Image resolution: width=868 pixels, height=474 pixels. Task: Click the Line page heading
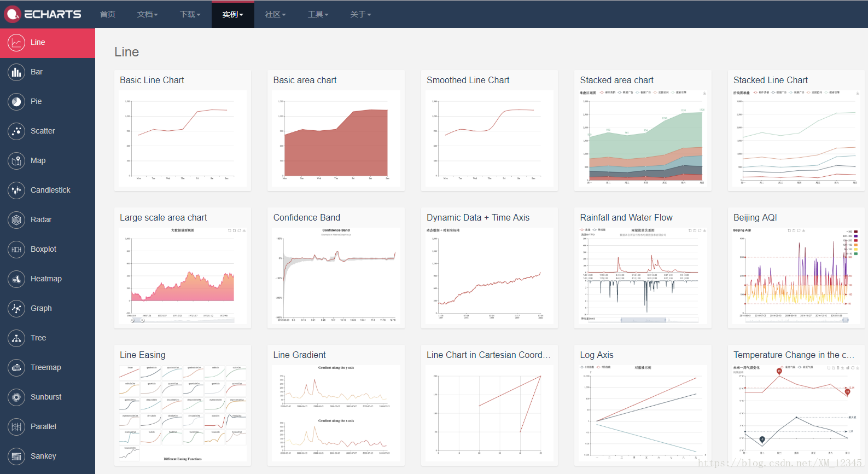[x=127, y=52]
